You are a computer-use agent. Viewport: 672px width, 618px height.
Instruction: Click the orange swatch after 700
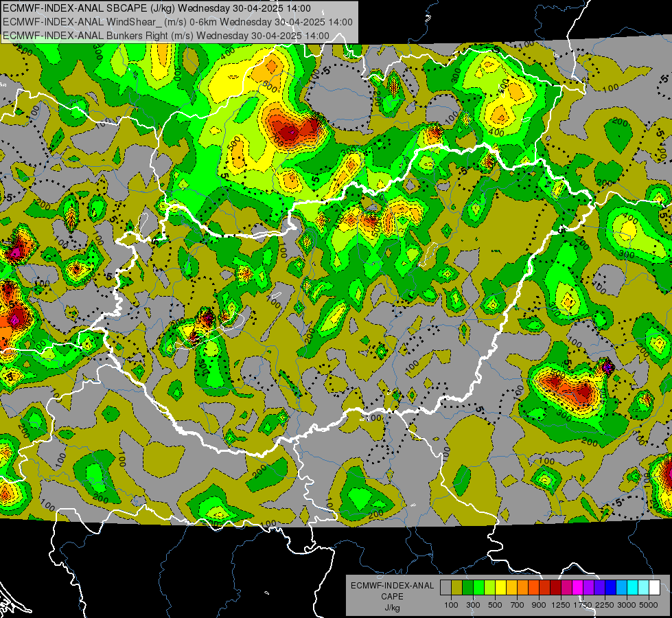click(x=522, y=587)
